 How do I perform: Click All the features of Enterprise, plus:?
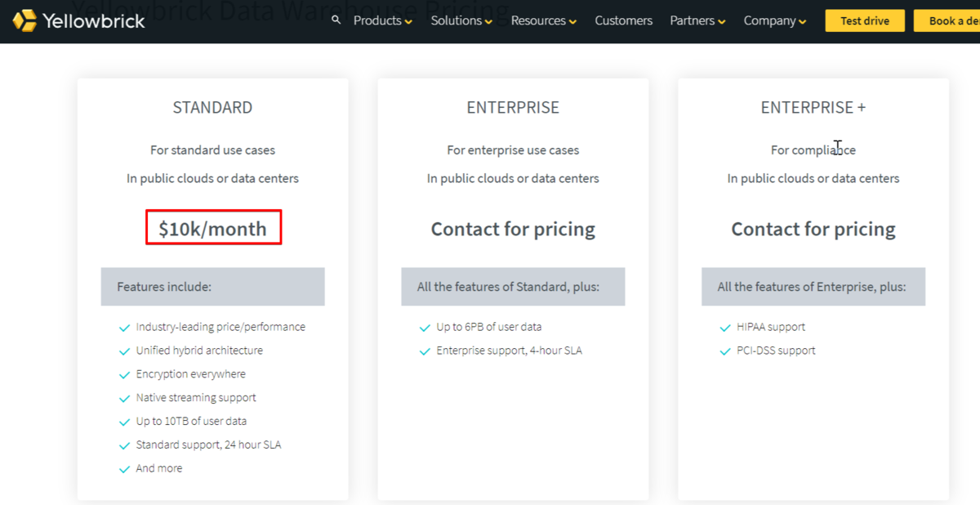tap(813, 287)
